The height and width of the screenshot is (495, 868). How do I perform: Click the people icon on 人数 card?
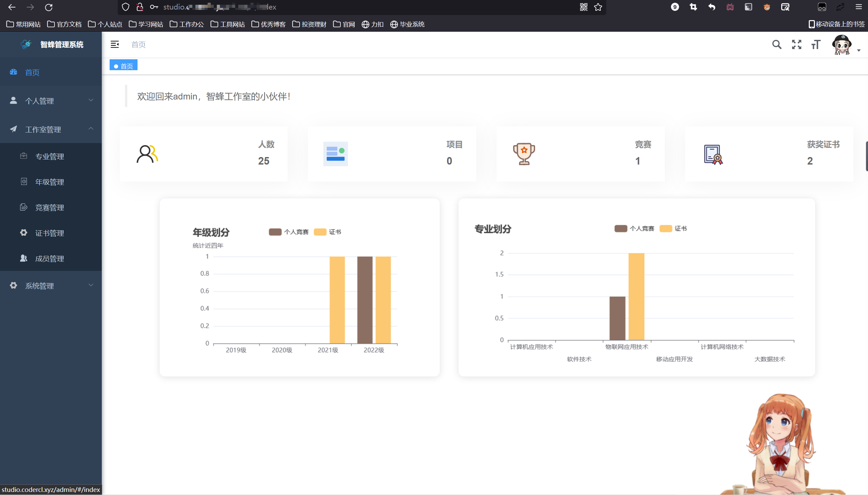point(147,154)
